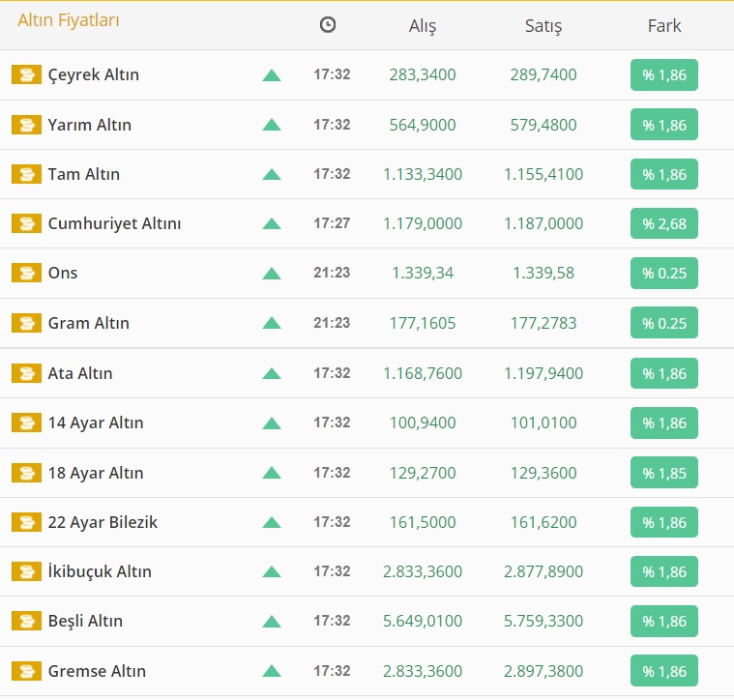Click the % 2,68 badge for Cumhuriyet Altını

point(663,223)
